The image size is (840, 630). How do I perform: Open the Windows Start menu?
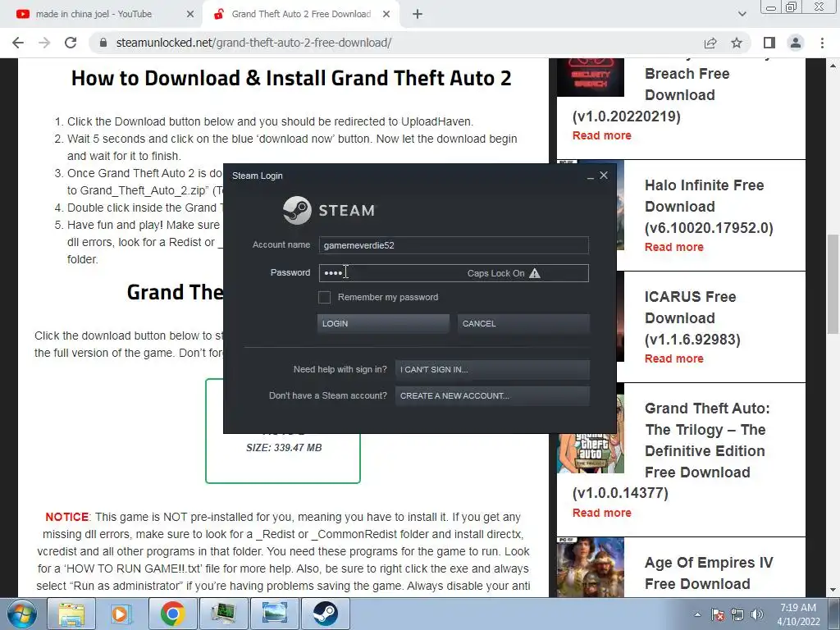point(21,614)
